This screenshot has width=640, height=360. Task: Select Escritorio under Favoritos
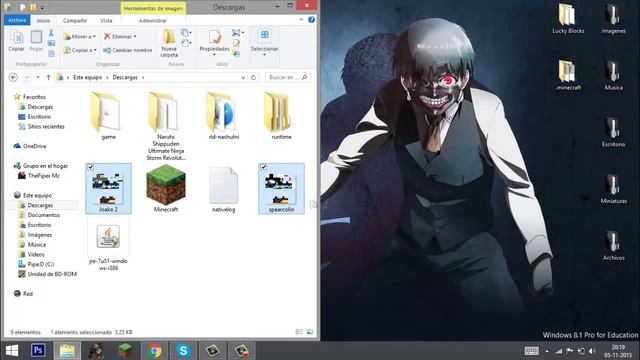[39, 117]
